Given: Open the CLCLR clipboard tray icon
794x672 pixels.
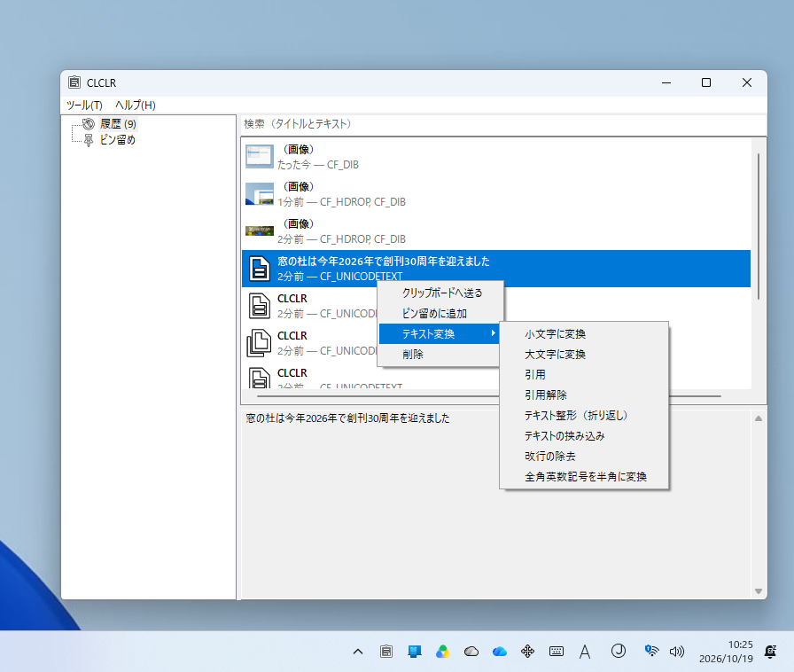Looking at the screenshot, I should pos(386,652).
